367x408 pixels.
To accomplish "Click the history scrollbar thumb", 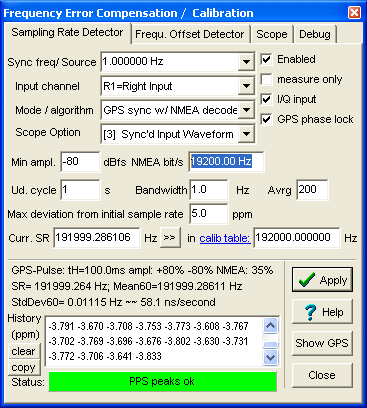I will (270, 345).
